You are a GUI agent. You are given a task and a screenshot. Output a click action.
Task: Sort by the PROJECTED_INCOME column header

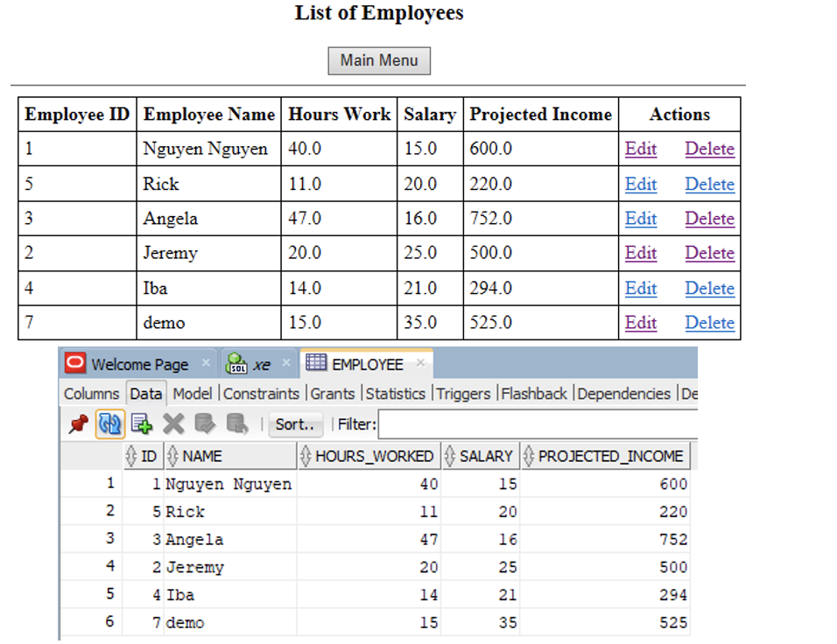[x=605, y=456]
